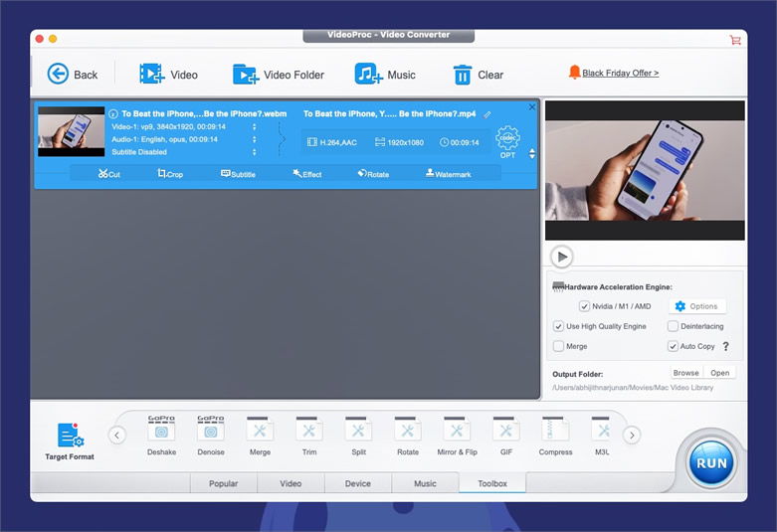Reorder item with up-down arrows
Viewport: 777px width, 532px height.
pos(532,153)
